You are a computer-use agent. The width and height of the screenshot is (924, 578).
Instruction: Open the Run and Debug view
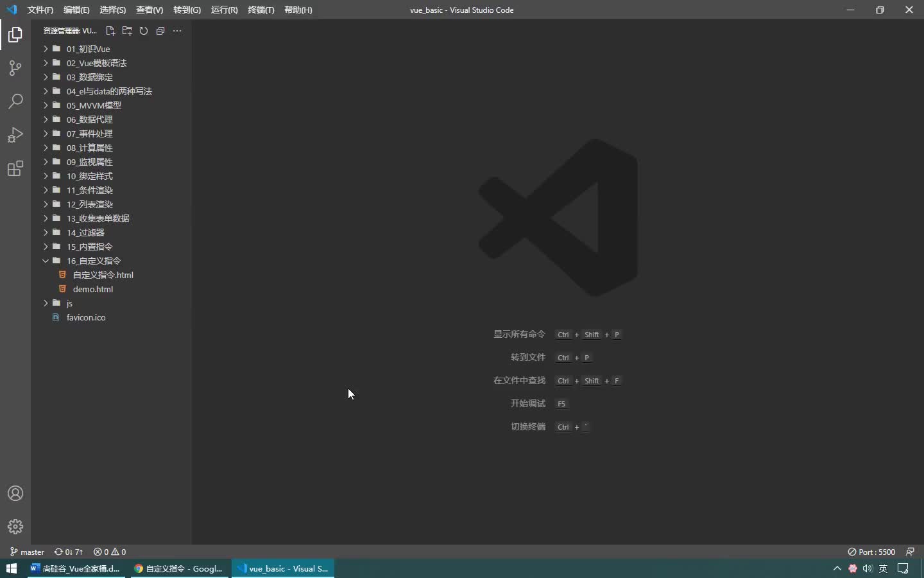pos(15,135)
